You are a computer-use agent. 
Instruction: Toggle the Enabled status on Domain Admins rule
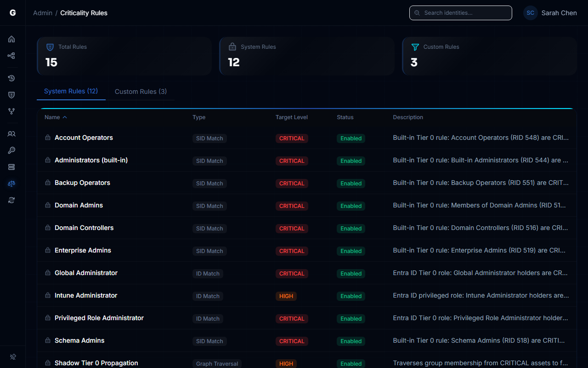[x=351, y=206]
